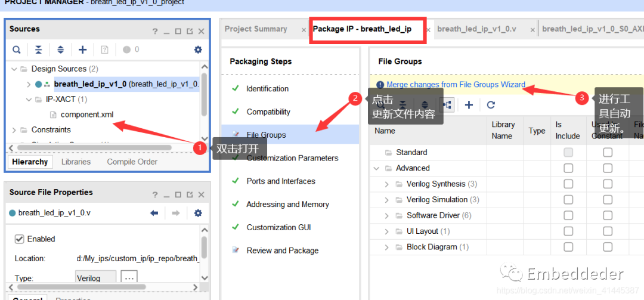Click the add file plus icon in File Groups

click(x=469, y=105)
